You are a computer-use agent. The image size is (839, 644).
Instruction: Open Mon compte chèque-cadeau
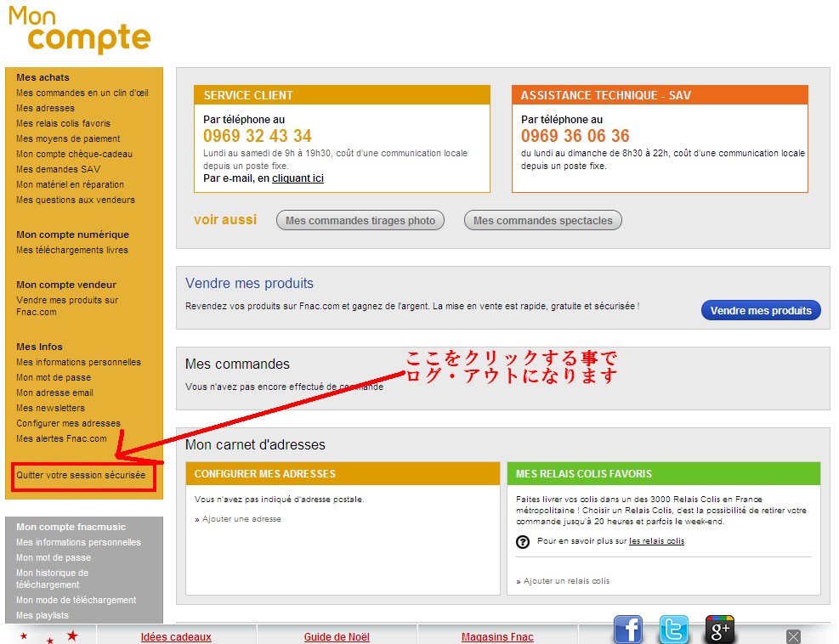coord(74,154)
